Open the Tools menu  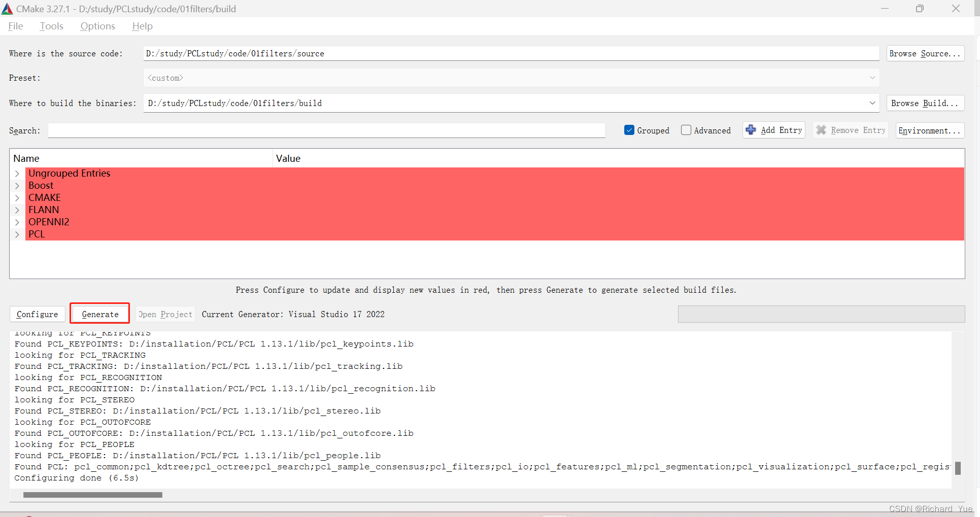pyautogui.click(x=51, y=26)
